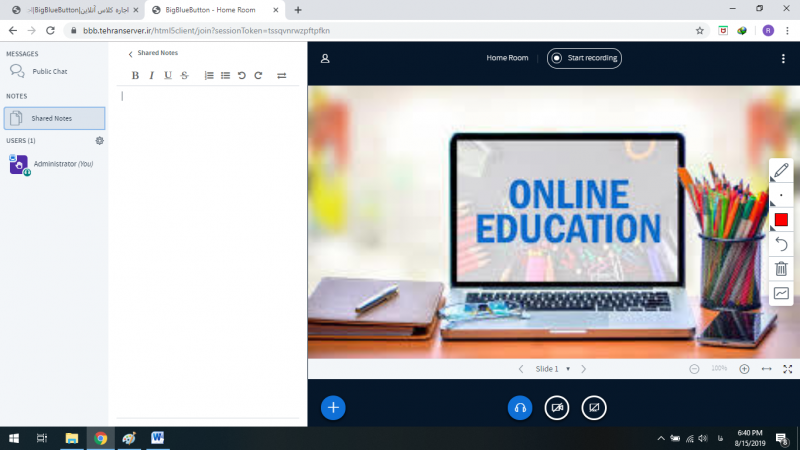Select the pencil drawing tool
800x450 pixels.
coord(781,170)
